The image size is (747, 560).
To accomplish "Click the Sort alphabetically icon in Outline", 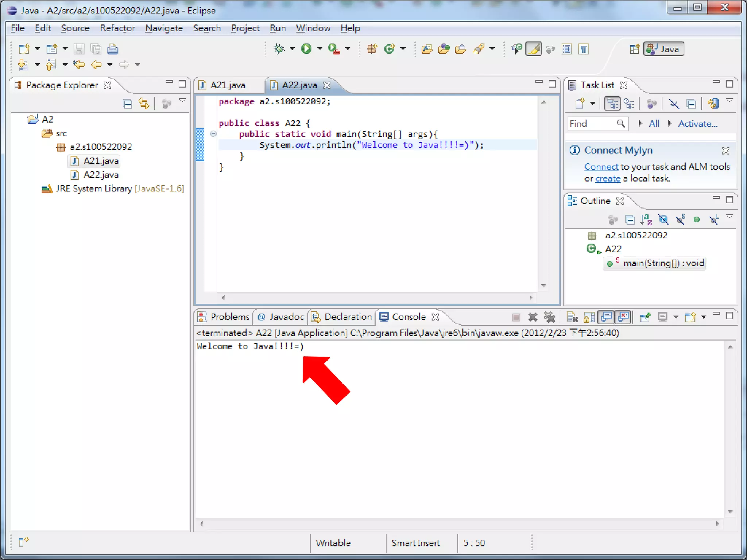I will pyautogui.click(x=646, y=219).
